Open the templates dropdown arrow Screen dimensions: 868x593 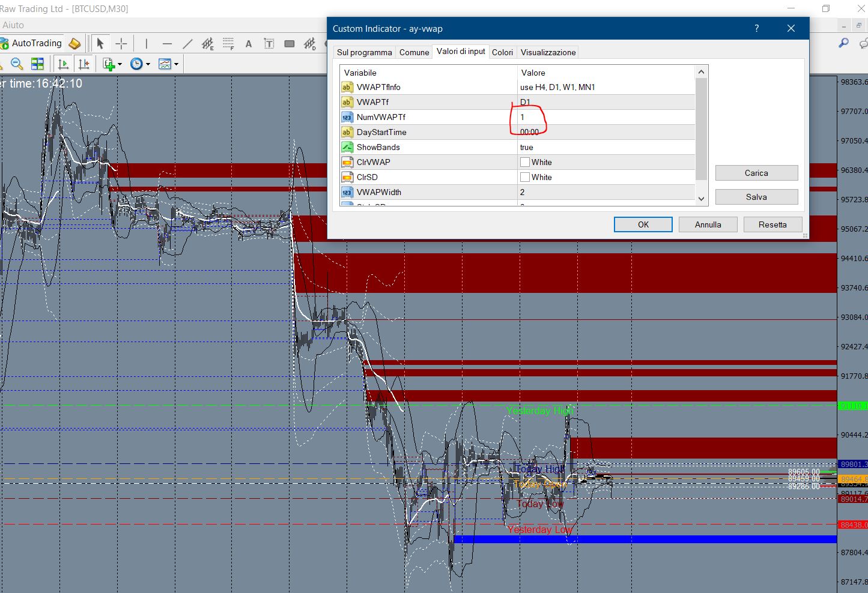point(176,64)
